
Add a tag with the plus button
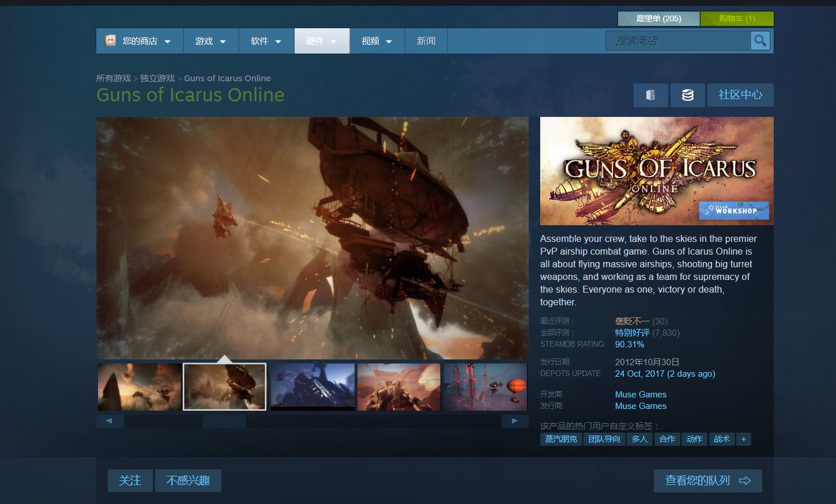pos(743,439)
